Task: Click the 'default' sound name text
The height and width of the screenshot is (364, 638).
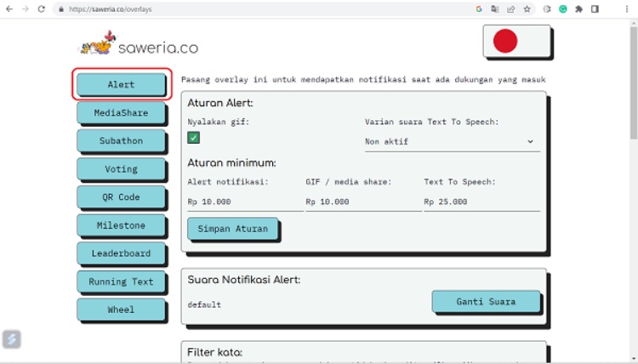Action: 204,304
